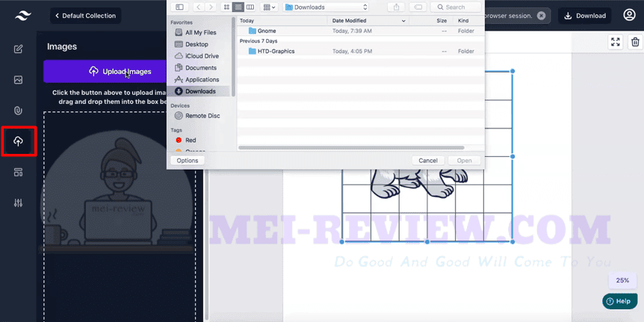Click the Download button in the top bar

coord(585,16)
